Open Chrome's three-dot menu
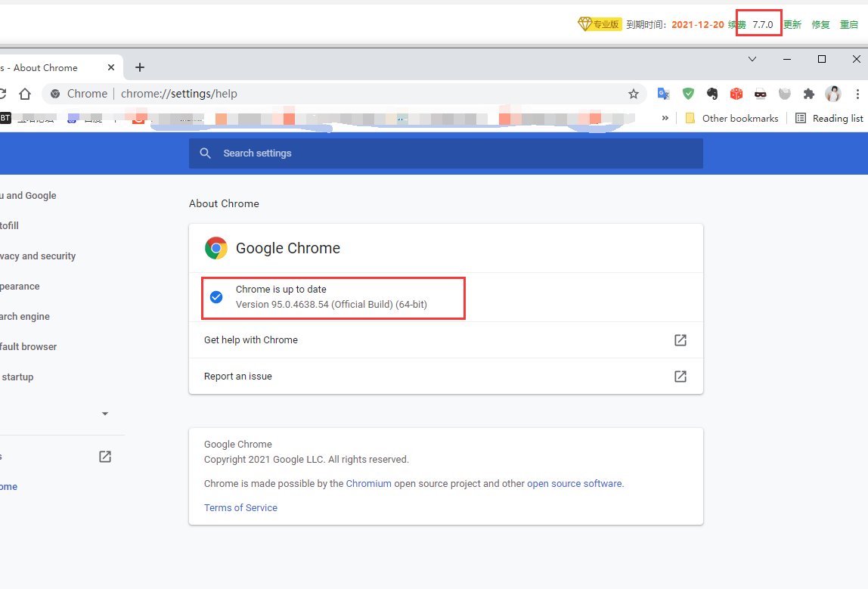Image resolution: width=868 pixels, height=589 pixels. pos(857,94)
